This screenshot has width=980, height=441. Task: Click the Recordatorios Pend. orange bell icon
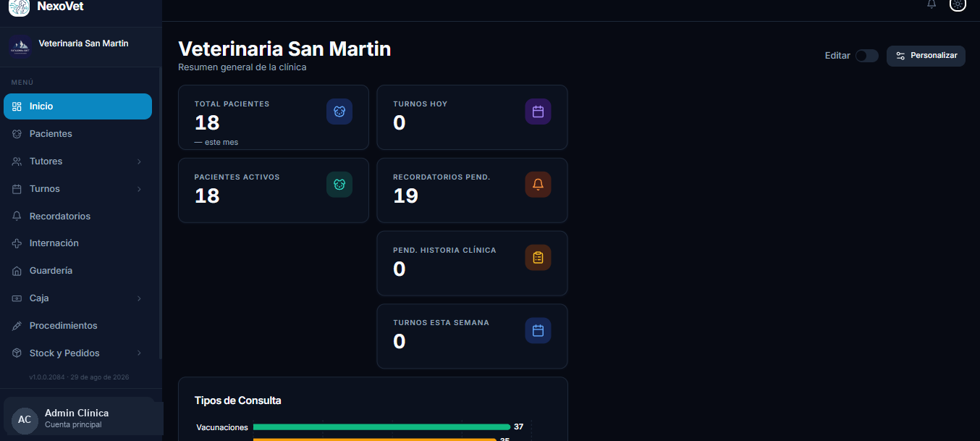point(538,185)
